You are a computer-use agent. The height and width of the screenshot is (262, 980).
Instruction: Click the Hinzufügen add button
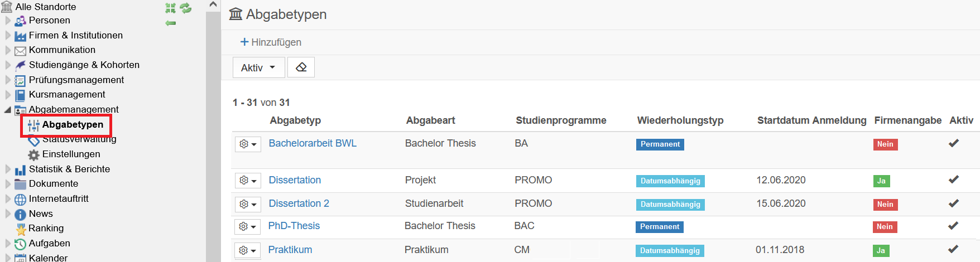tap(271, 42)
